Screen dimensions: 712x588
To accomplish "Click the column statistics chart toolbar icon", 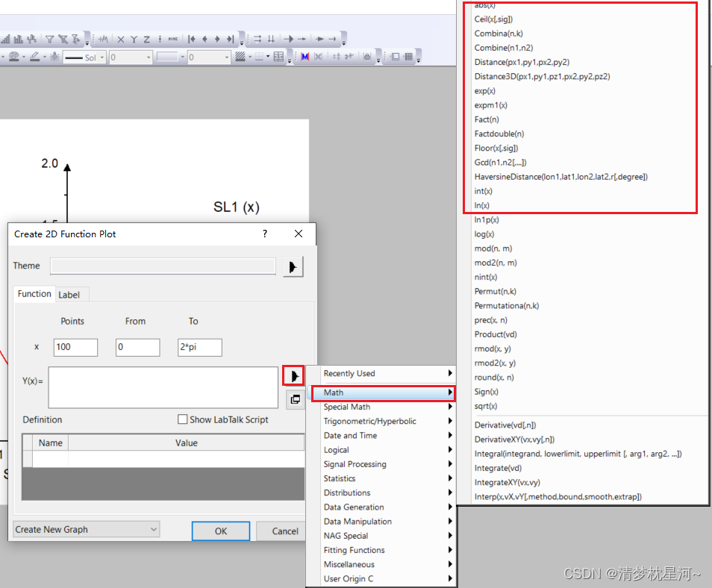I will pyautogui.click(x=19, y=39).
